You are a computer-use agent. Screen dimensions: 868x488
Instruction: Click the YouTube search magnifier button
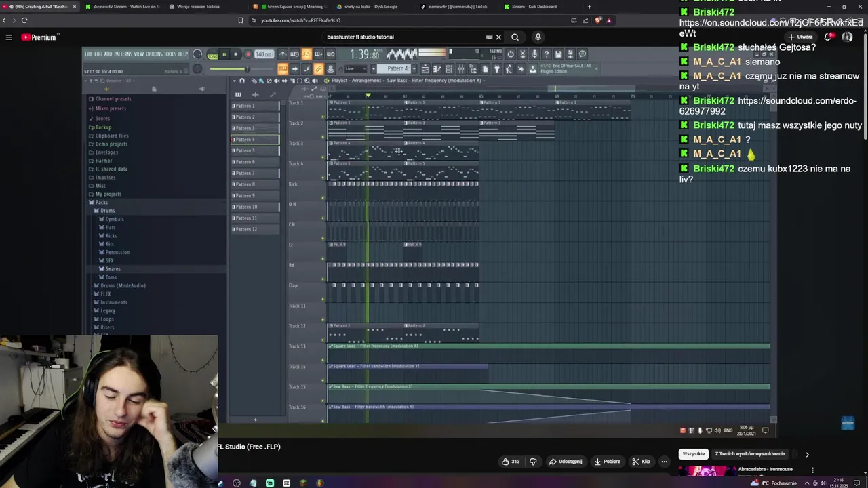(x=515, y=37)
